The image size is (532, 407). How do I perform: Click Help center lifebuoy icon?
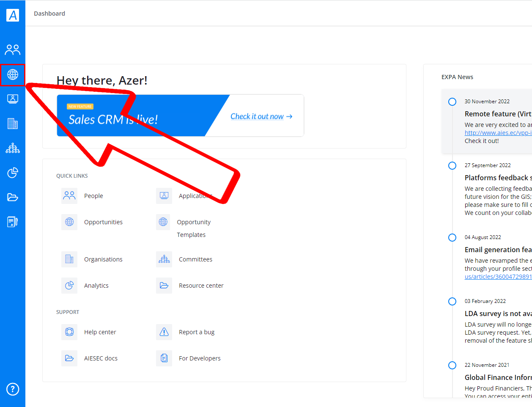[69, 332]
